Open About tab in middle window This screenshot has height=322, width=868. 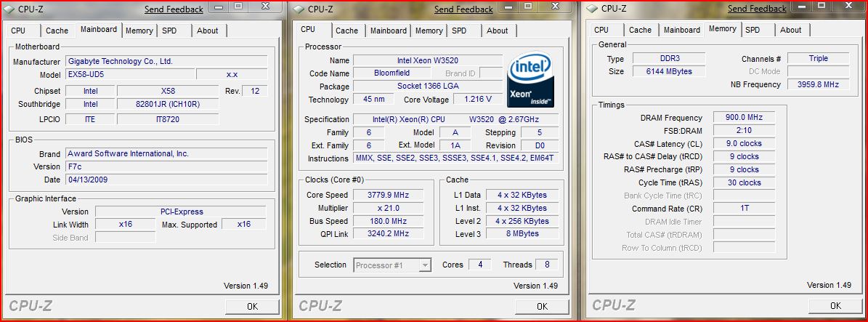tap(498, 31)
